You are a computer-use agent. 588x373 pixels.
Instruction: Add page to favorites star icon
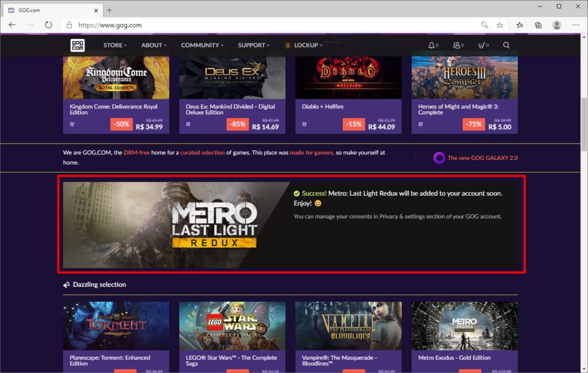(500, 25)
